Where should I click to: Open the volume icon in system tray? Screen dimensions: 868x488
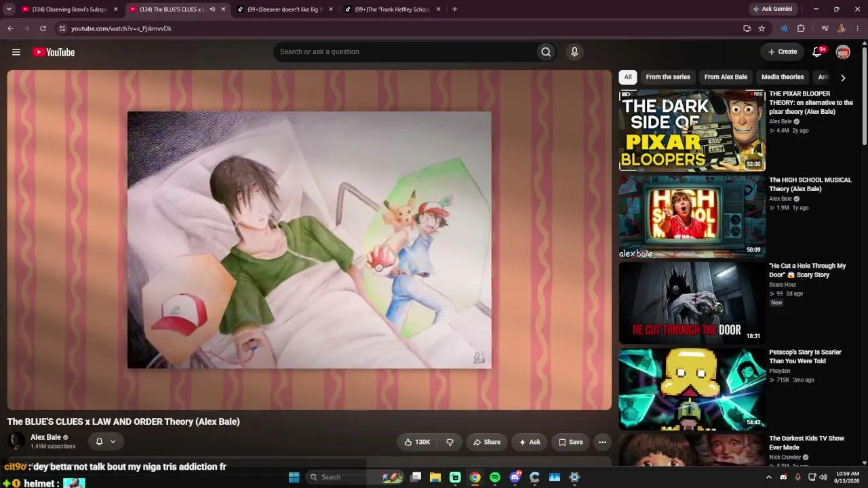click(x=823, y=477)
